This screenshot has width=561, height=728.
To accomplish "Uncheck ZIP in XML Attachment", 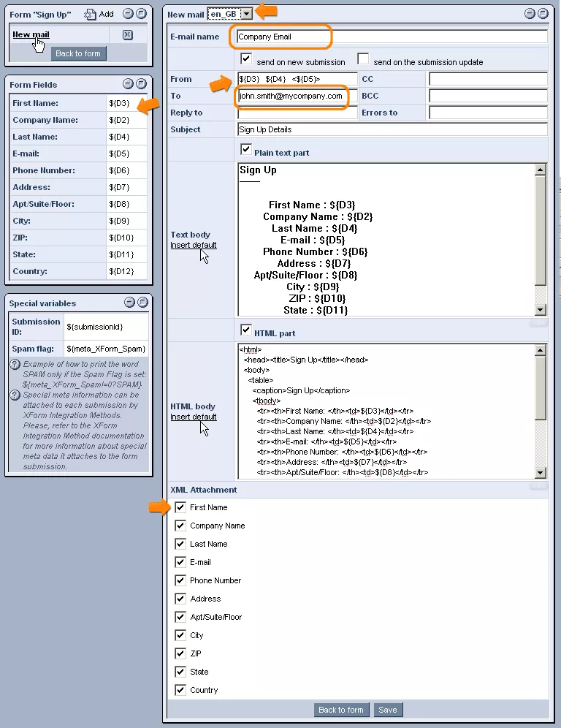I will click(x=180, y=653).
